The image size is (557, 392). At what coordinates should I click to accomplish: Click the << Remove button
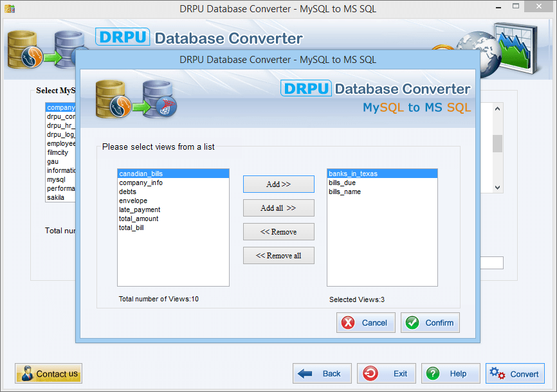click(278, 231)
